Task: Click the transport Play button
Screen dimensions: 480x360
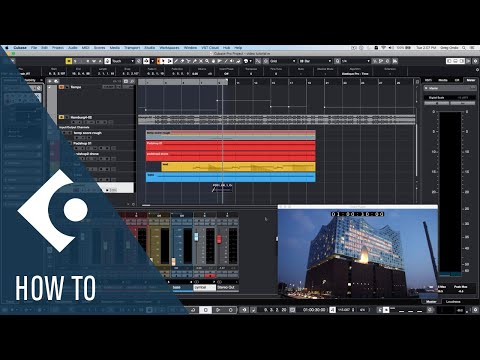Action: click(218, 310)
